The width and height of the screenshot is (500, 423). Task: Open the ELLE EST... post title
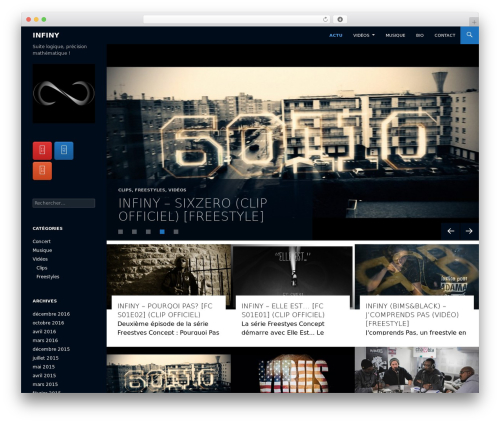point(283,310)
